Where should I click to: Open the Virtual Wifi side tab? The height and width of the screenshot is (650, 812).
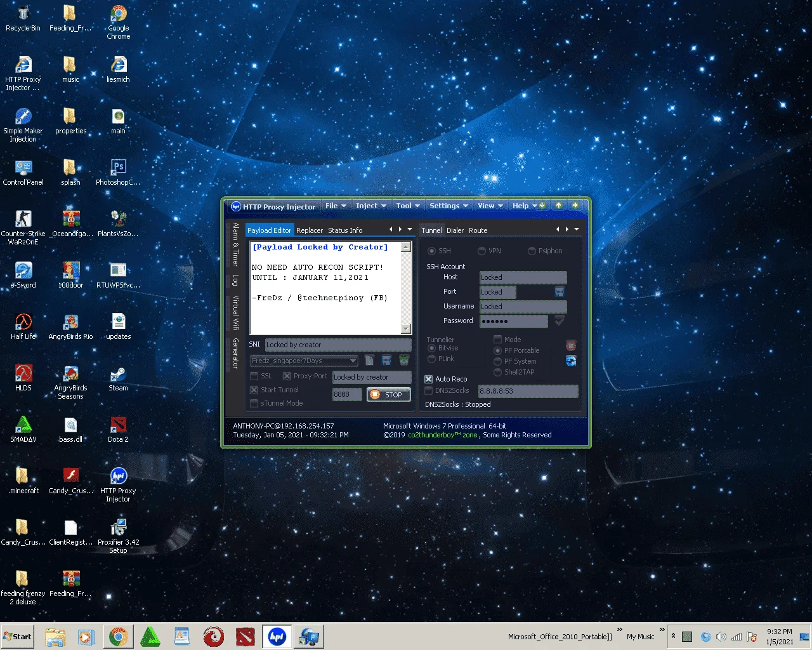235,312
